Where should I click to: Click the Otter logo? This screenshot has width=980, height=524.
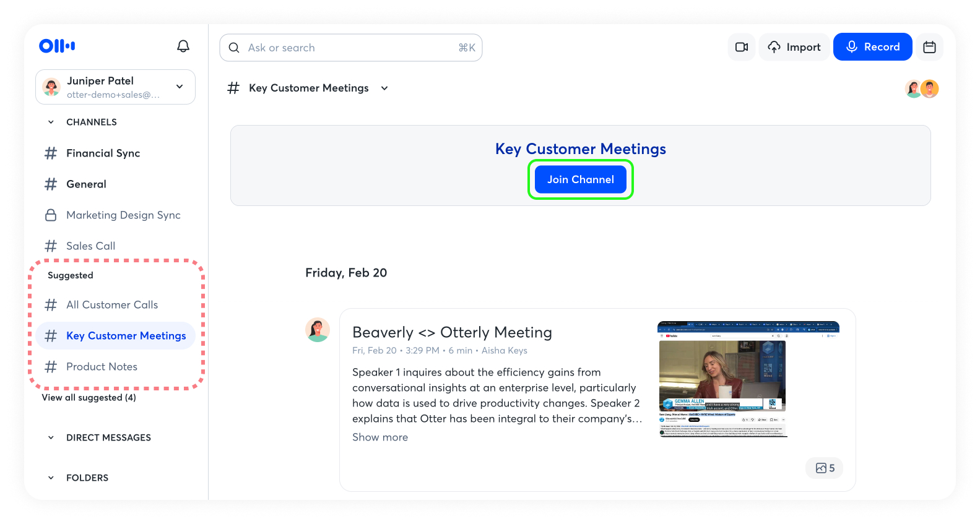pyautogui.click(x=57, y=46)
